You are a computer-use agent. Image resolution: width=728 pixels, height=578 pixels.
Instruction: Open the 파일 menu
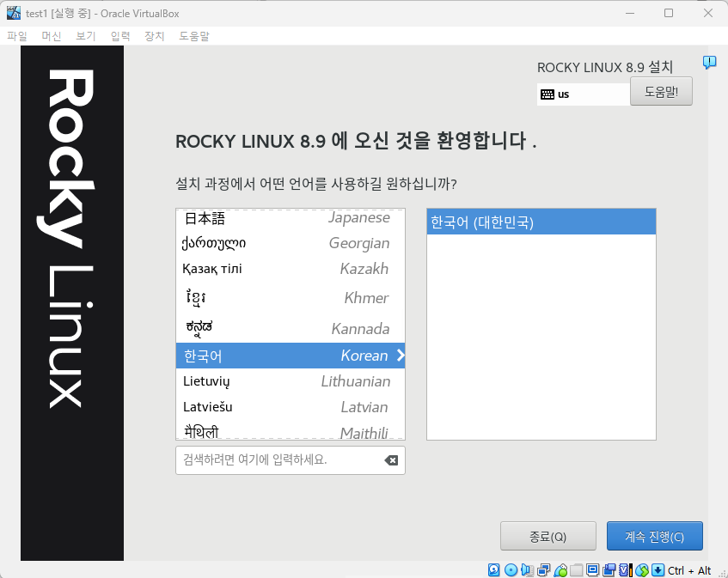pyautogui.click(x=17, y=36)
